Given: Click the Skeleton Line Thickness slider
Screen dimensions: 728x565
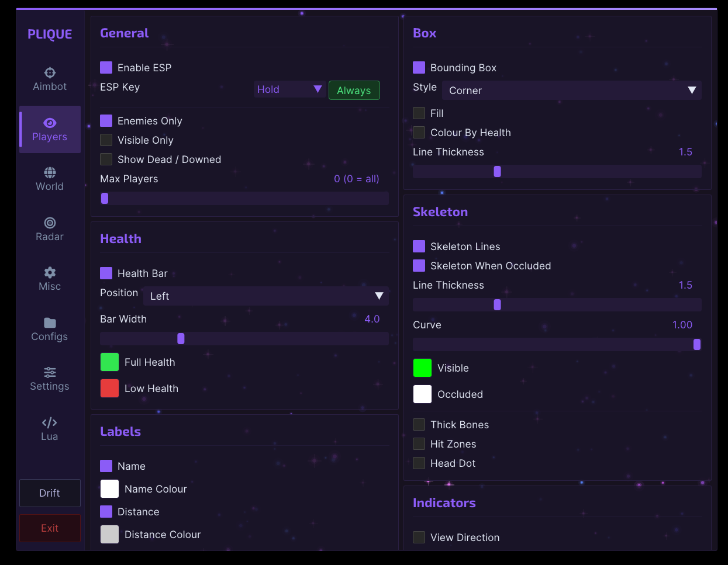Looking at the screenshot, I should point(557,304).
